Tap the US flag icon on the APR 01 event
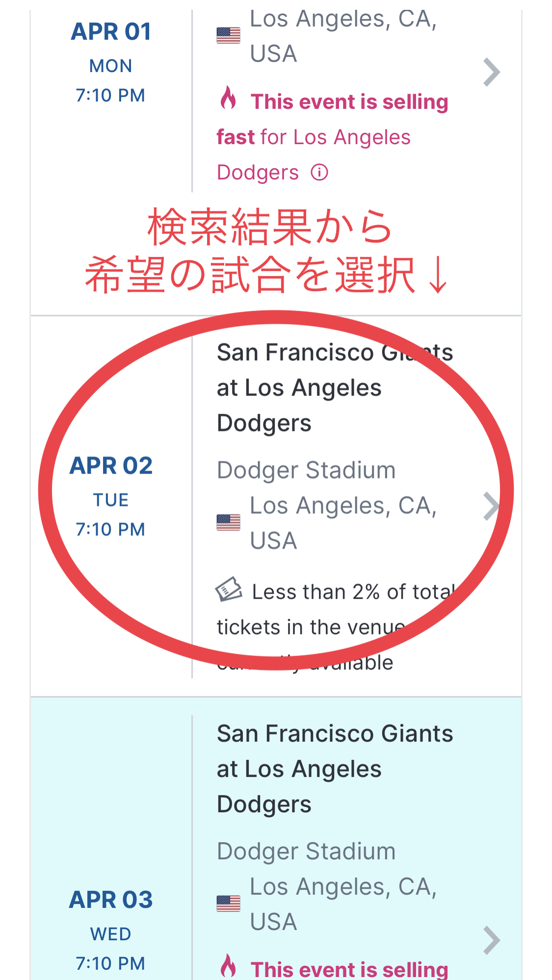The height and width of the screenshot is (980, 552). click(228, 35)
